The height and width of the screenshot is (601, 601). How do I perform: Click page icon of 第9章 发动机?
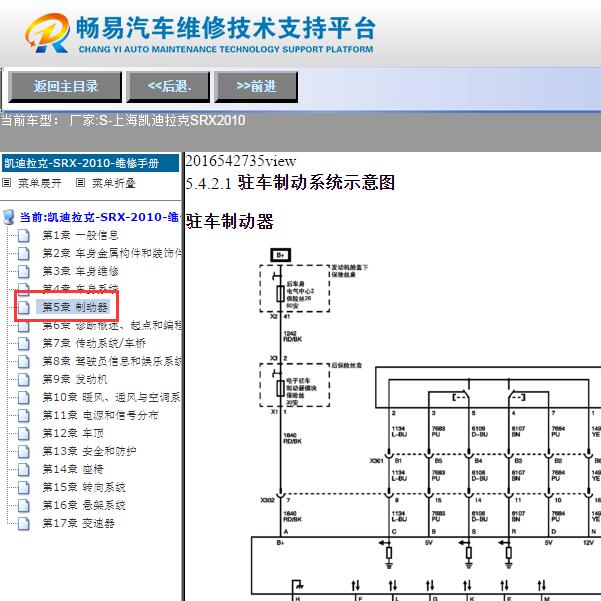tap(24, 379)
